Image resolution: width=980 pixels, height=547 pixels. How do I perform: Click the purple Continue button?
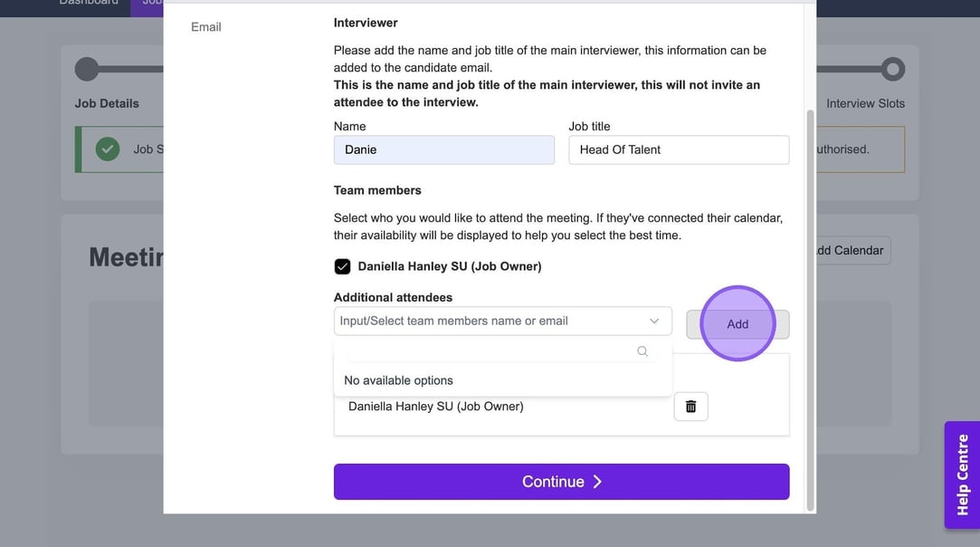pyautogui.click(x=561, y=482)
